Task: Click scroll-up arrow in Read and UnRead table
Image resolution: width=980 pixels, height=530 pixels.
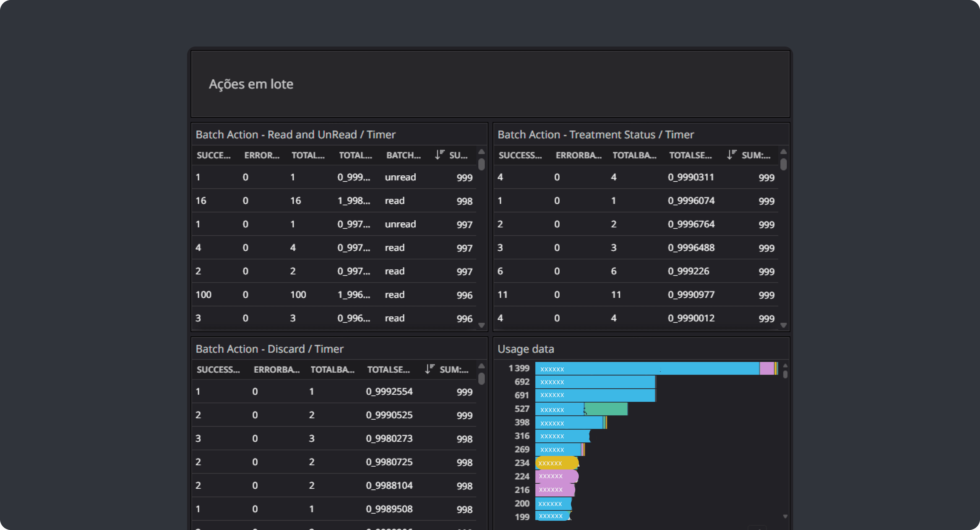Action: [x=481, y=152]
